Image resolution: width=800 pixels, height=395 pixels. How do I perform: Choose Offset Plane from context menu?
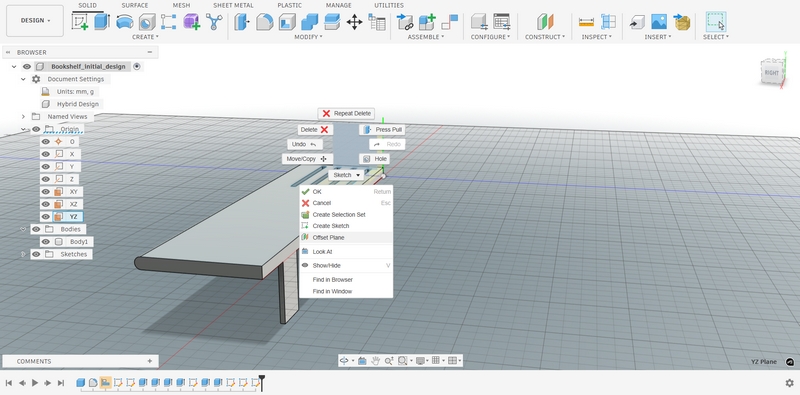(x=346, y=237)
